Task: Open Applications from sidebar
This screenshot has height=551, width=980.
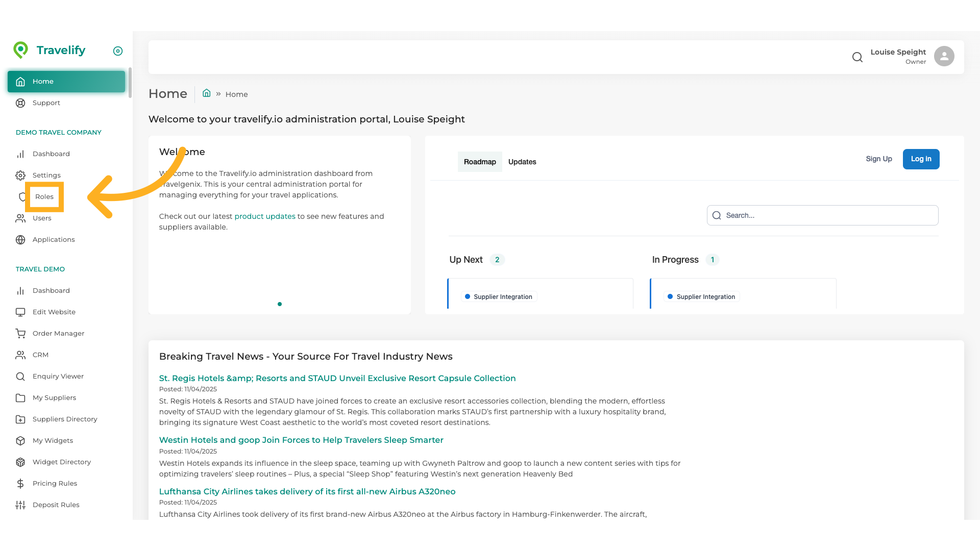Action: coord(54,239)
